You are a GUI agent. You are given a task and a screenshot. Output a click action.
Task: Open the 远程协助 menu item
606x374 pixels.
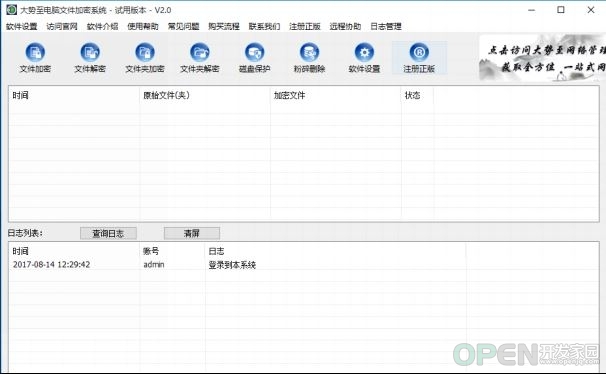point(345,26)
